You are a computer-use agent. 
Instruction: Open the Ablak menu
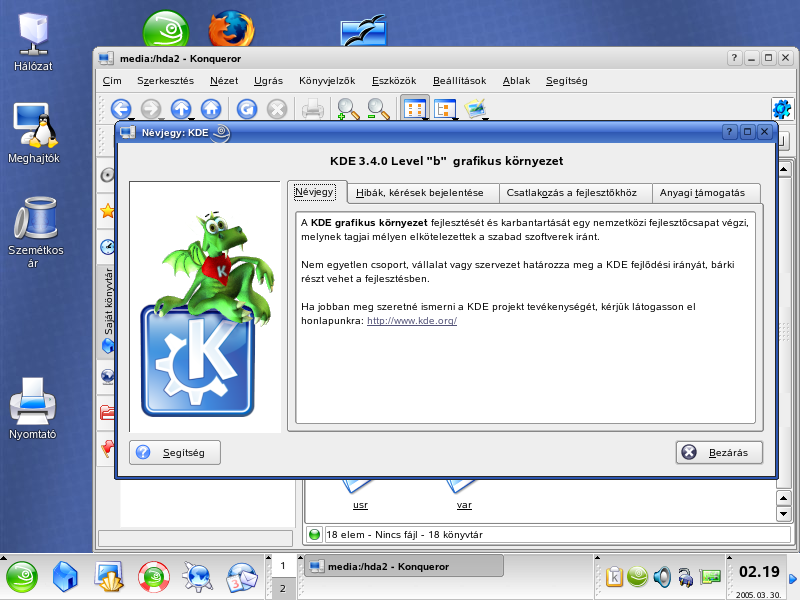(x=516, y=81)
